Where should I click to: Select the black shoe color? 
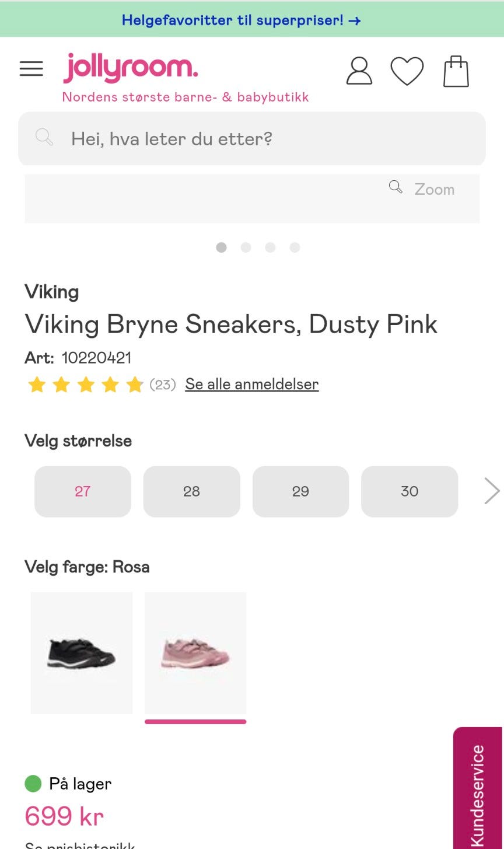[82, 653]
